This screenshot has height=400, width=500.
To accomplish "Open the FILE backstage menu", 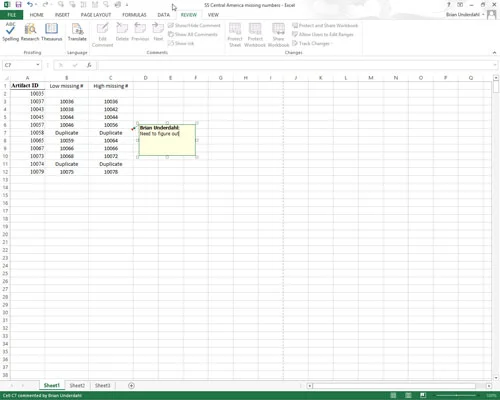I will (x=12, y=15).
